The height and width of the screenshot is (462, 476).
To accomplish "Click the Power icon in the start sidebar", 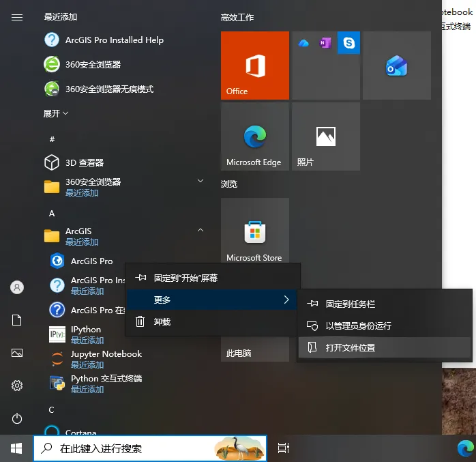I will pyautogui.click(x=17, y=418).
